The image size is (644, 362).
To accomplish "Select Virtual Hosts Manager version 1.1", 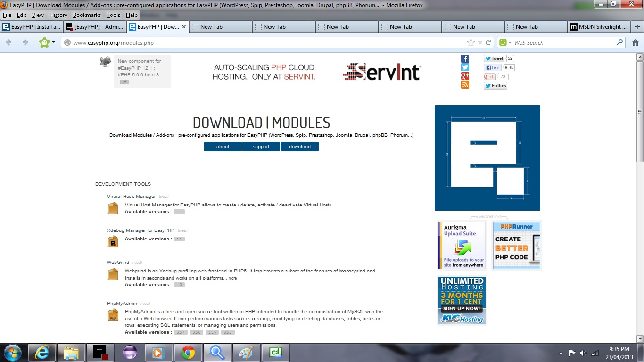I will click(x=179, y=212).
